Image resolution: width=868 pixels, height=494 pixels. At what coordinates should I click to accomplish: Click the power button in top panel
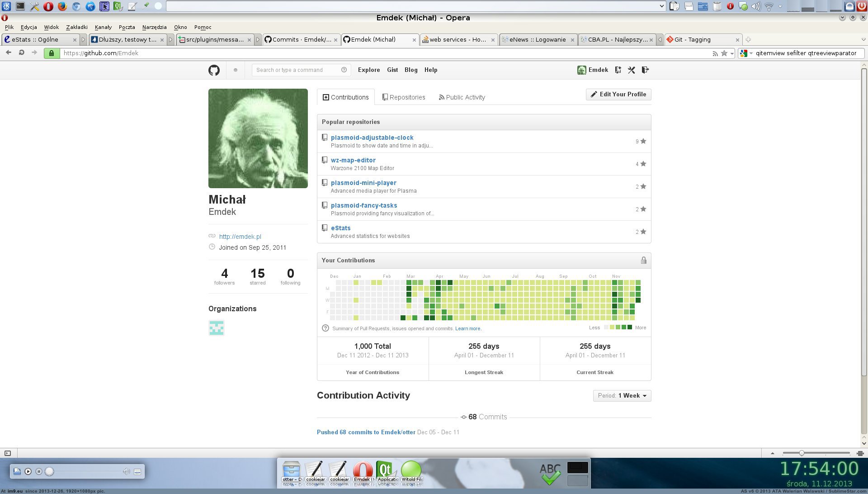tap(862, 6)
